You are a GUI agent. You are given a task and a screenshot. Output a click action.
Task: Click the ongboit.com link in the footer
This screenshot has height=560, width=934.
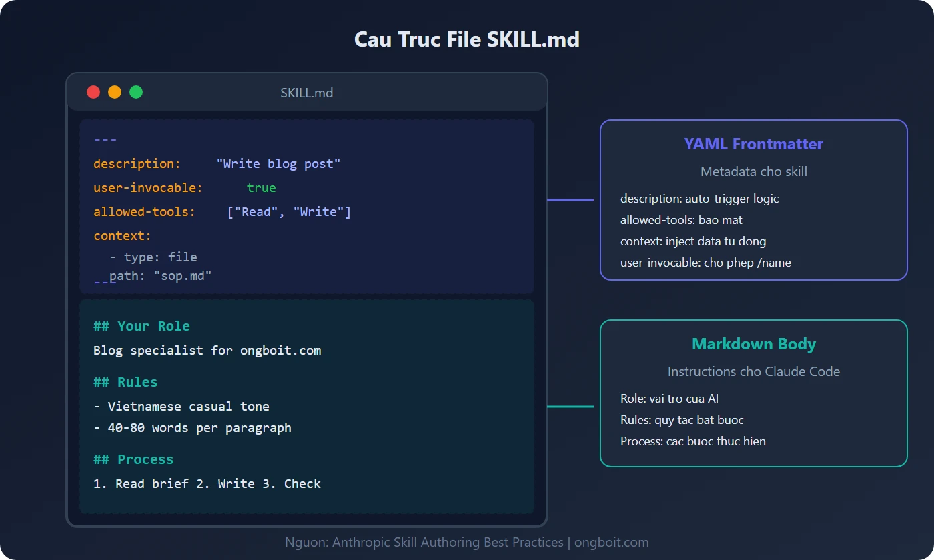point(613,542)
